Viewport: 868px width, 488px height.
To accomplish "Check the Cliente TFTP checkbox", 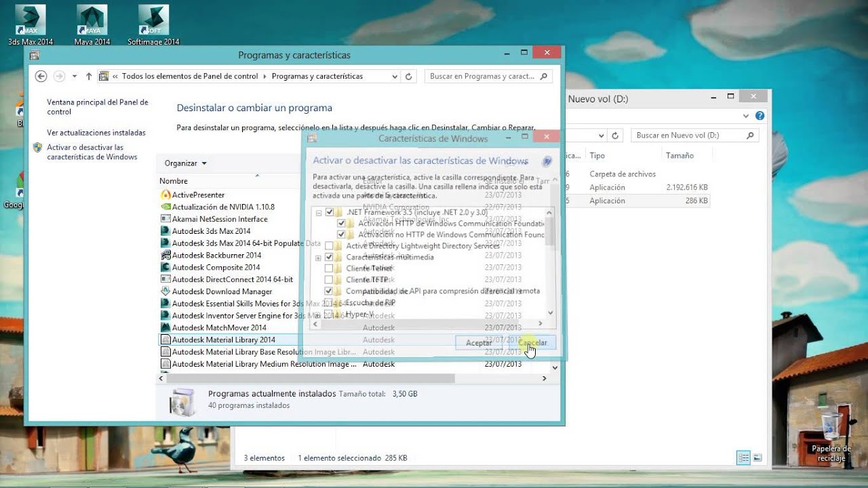I will (x=329, y=280).
